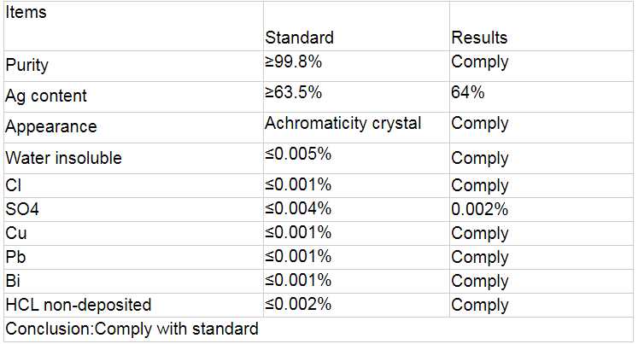Click the Pb row label
Screen dimensions: 644x344
click(15, 257)
